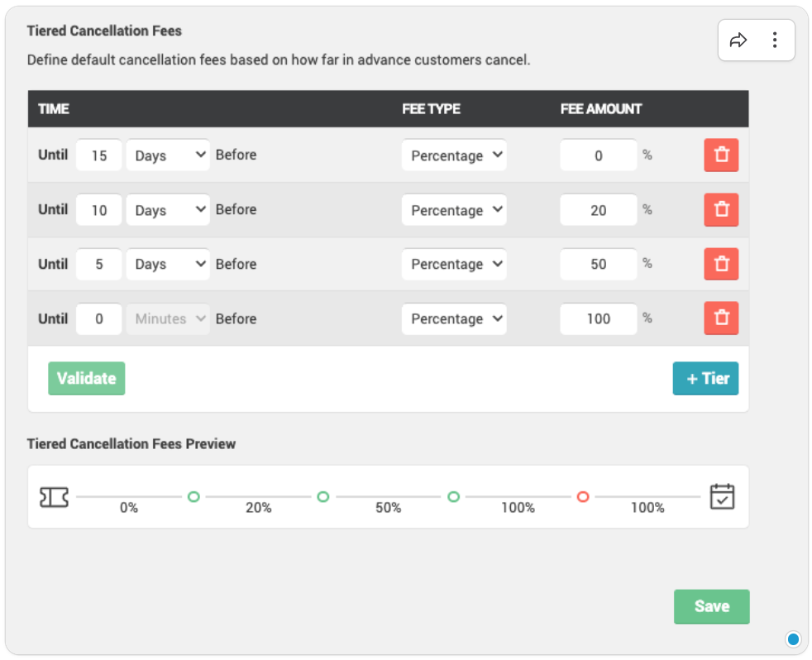Delete the 10 Days tier row

click(721, 210)
